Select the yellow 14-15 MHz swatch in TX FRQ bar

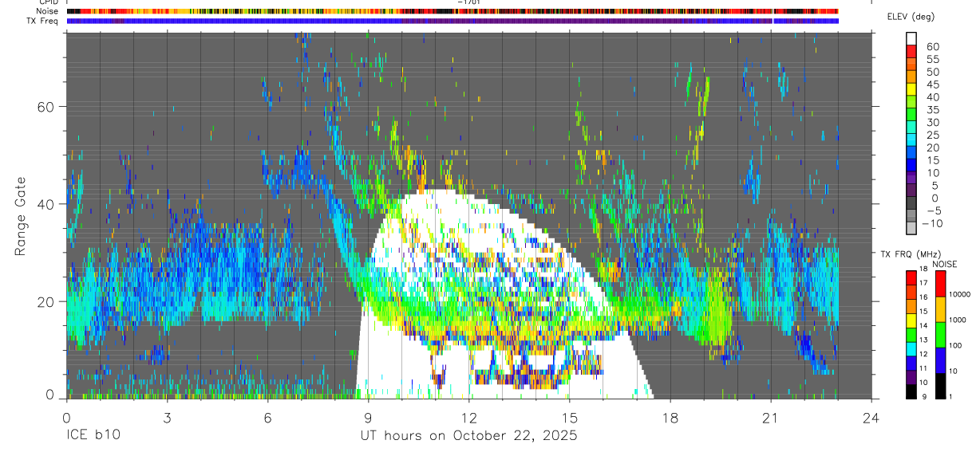(911, 320)
